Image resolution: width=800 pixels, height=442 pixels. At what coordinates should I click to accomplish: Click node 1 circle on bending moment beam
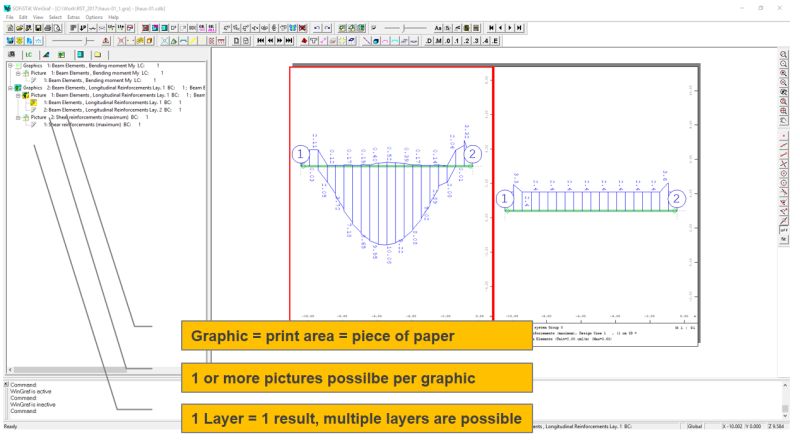coord(301,154)
